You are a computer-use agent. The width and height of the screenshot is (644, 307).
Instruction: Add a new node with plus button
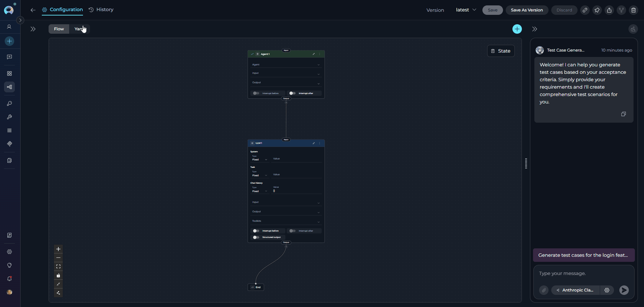pos(517,29)
